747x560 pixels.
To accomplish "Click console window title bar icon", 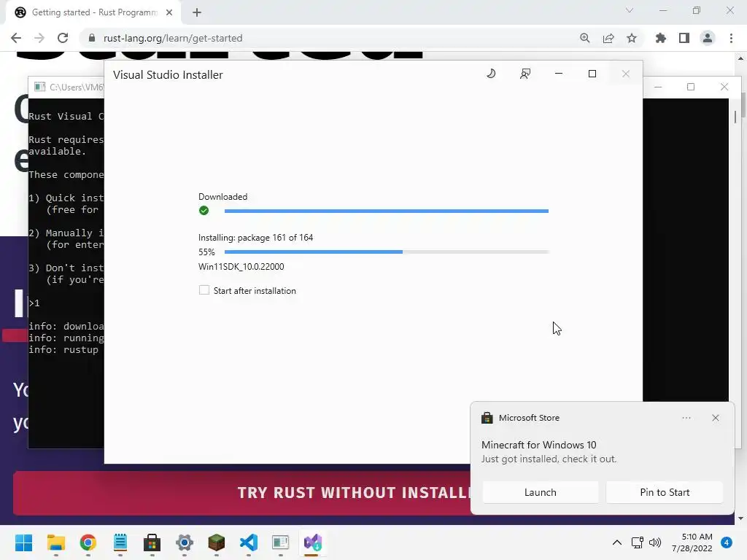I will coord(40,87).
